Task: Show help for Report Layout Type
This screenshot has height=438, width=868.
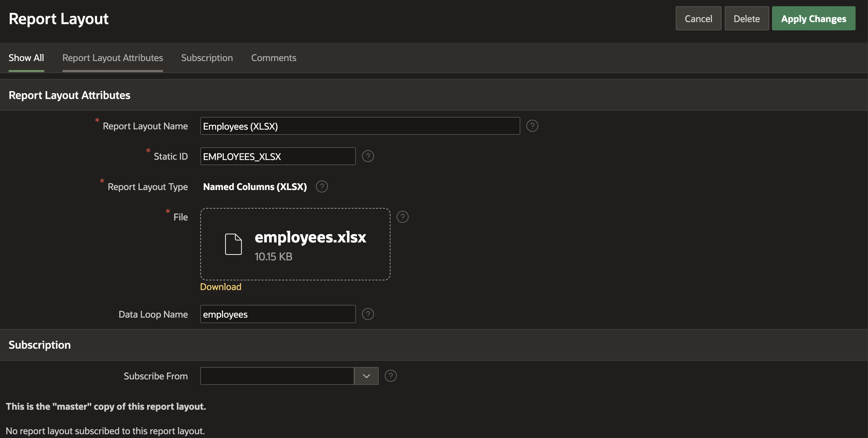Action: tap(321, 187)
